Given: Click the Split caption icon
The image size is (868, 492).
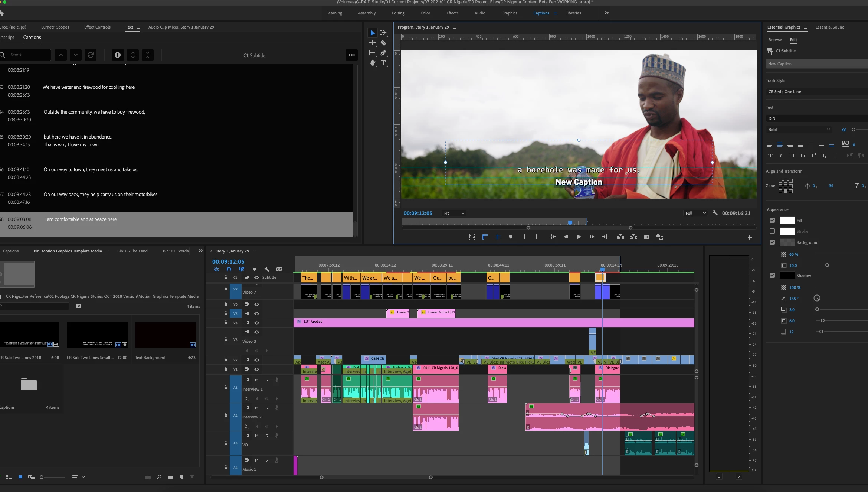Looking at the screenshot, I should coord(132,55).
